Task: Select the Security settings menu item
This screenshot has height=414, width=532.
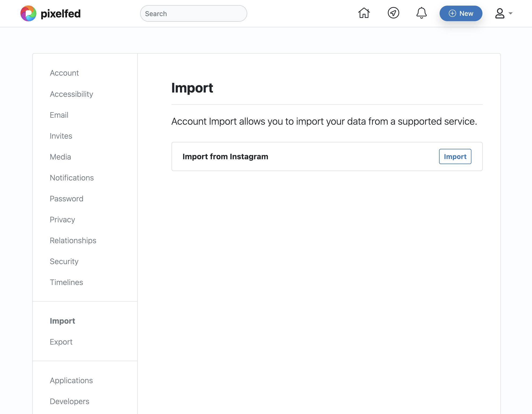Action: (64, 261)
